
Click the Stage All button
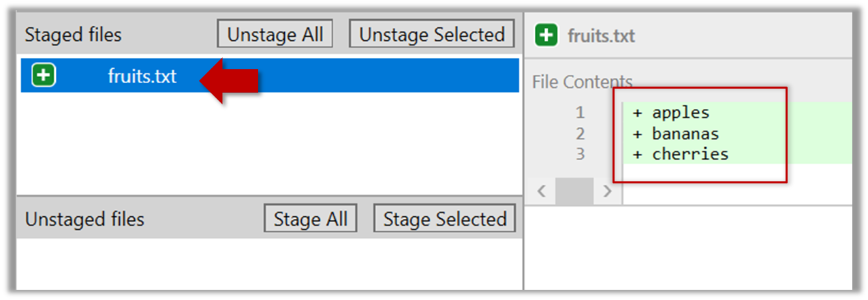point(310,219)
